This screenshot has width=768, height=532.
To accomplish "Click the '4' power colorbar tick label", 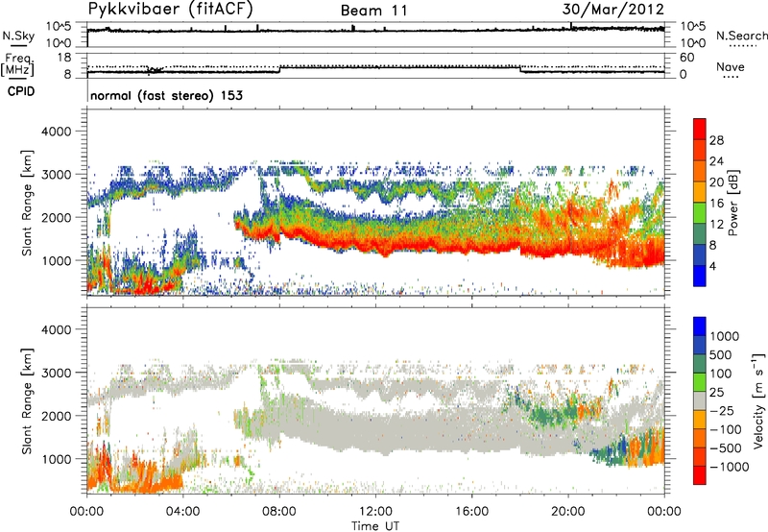I will [x=712, y=267].
